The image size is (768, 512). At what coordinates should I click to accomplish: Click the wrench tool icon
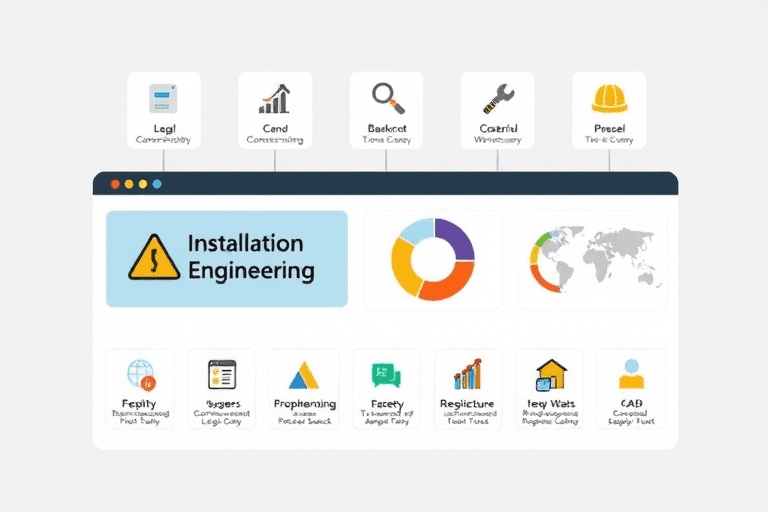(497, 97)
